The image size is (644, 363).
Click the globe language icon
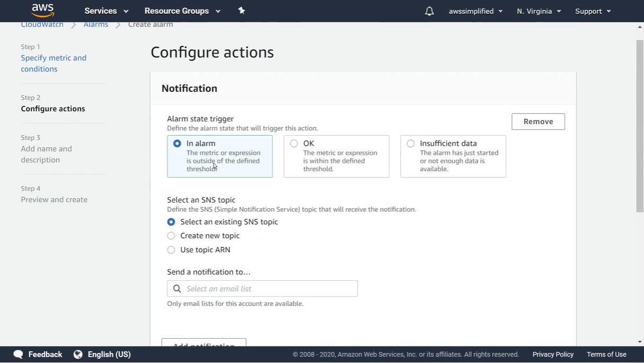point(78,355)
